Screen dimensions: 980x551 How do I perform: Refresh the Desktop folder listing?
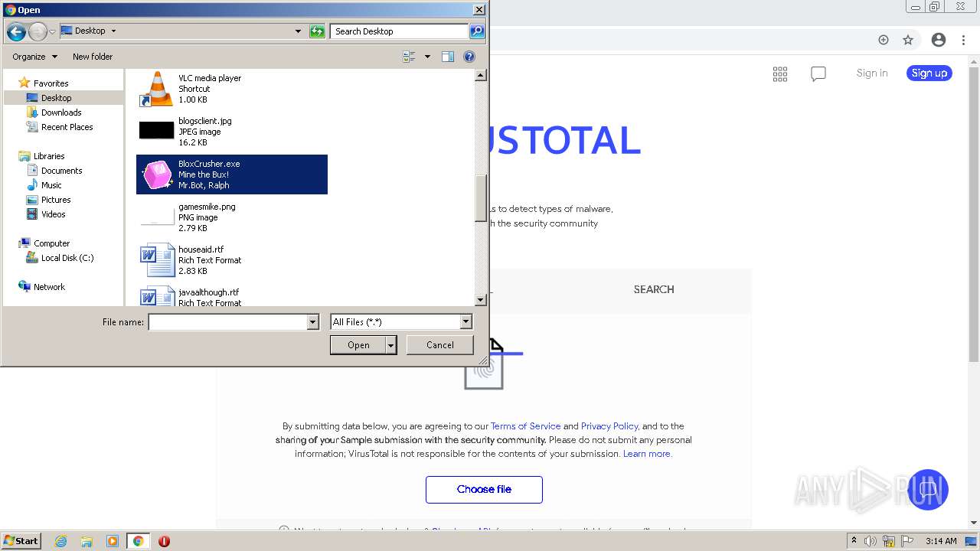317,31
